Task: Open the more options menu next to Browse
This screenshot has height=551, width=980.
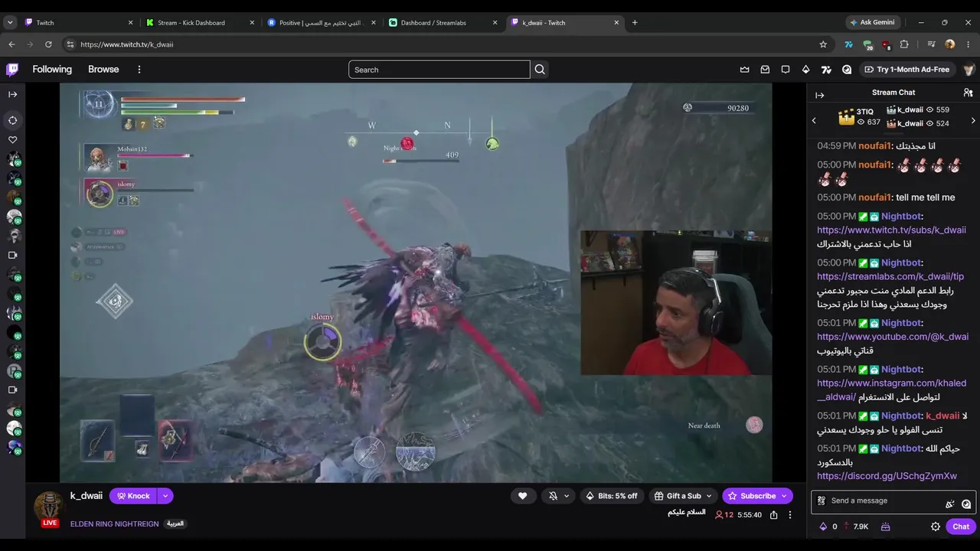Action: pyautogui.click(x=139, y=70)
